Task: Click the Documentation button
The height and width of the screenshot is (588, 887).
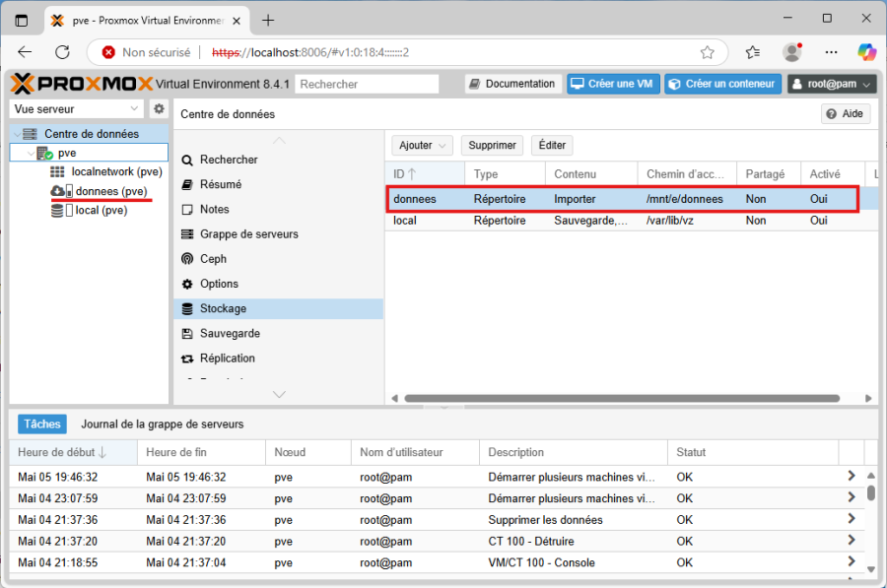Action: (x=513, y=84)
